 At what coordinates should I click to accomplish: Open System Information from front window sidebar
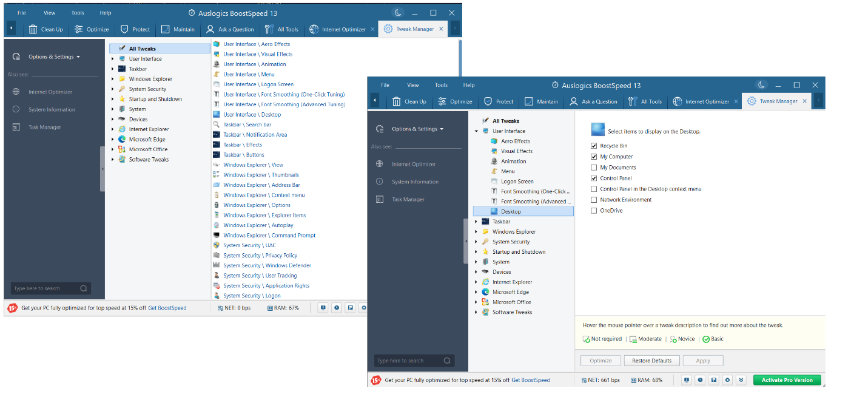click(415, 182)
